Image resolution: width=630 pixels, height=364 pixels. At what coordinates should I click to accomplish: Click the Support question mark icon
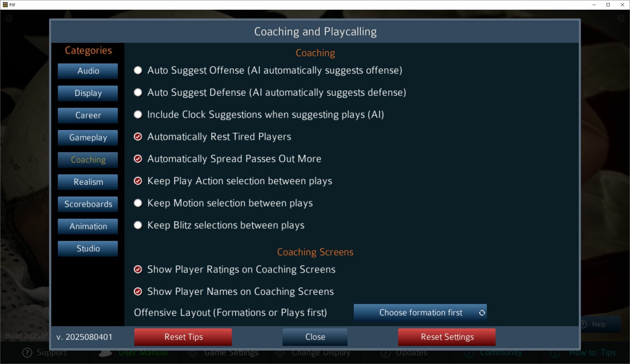27,353
